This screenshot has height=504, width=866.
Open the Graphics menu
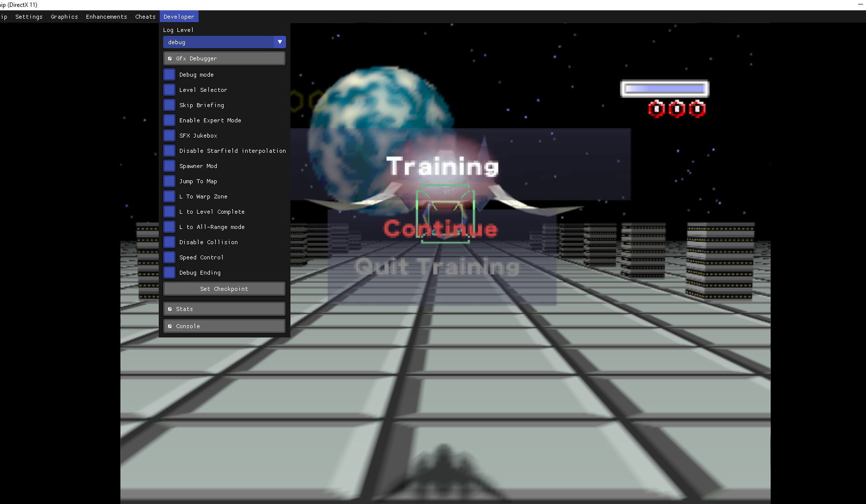64,17
